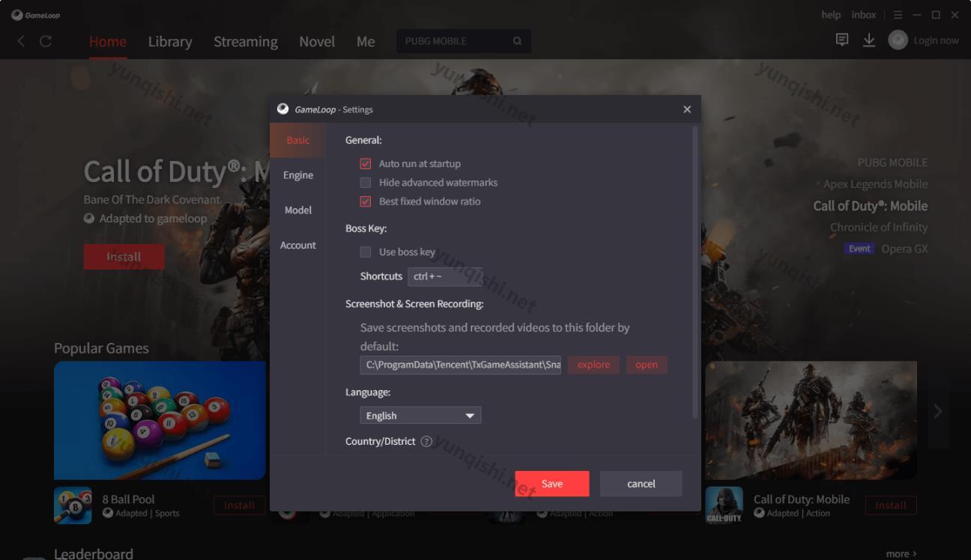
Task: Click the Call of Duty: Mobile game title
Action: 802,499
